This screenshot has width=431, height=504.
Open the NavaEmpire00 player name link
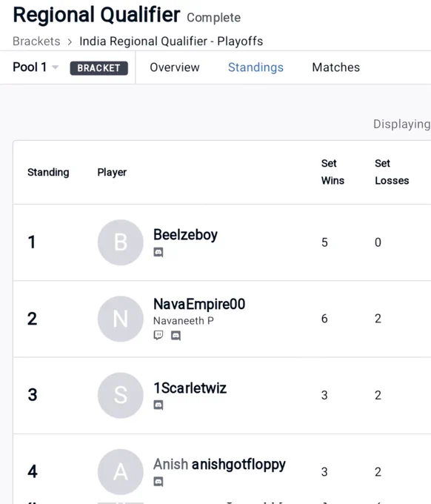199,304
